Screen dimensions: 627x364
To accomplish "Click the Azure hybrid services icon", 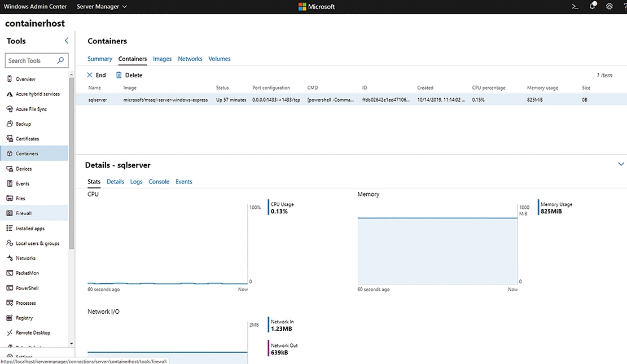I will pos(10,94).
